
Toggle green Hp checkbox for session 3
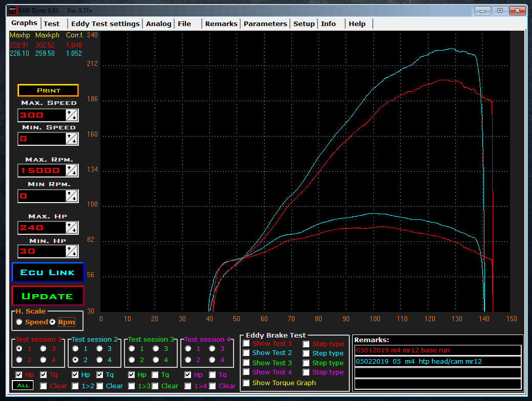[x=132, y=374]
